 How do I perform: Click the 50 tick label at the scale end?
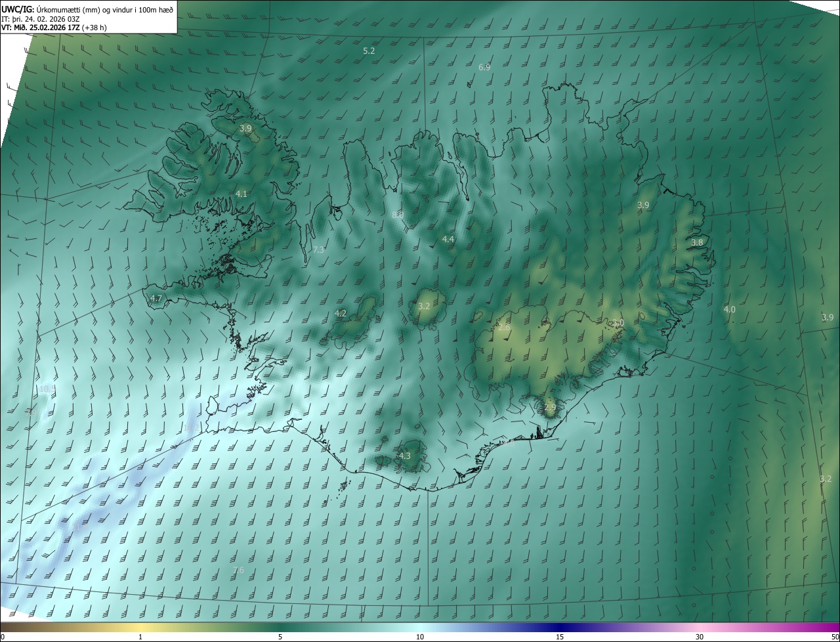point(835,637)
